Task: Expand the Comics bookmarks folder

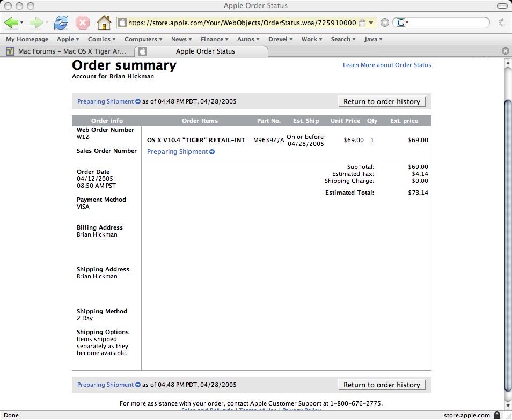Action: [101, 39]
